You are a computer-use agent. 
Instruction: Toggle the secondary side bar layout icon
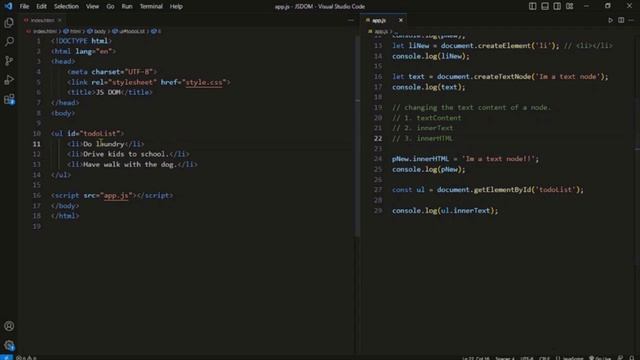click(x=557, y=6)
